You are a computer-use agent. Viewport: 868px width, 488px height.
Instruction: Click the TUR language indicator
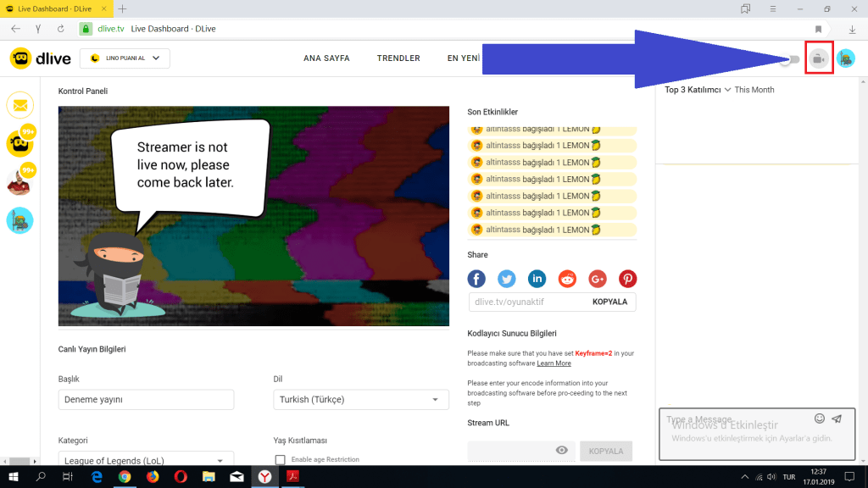point(789,477)
